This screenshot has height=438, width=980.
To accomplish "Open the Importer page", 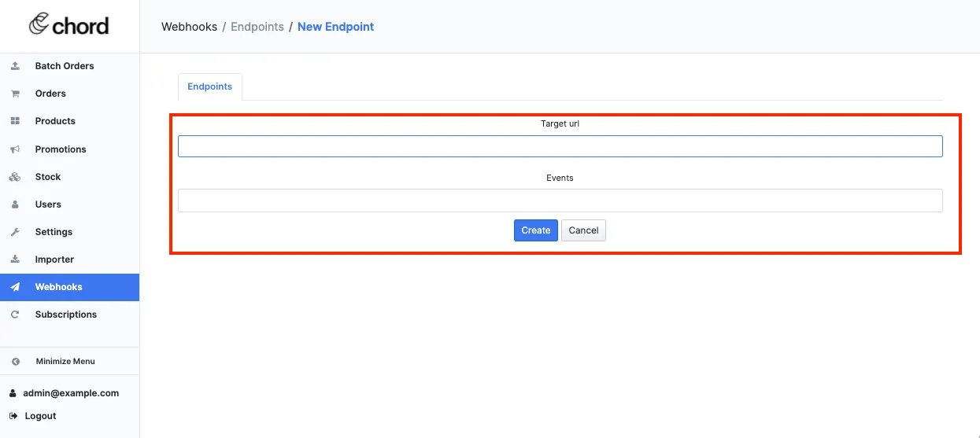I will pos(69,259).
